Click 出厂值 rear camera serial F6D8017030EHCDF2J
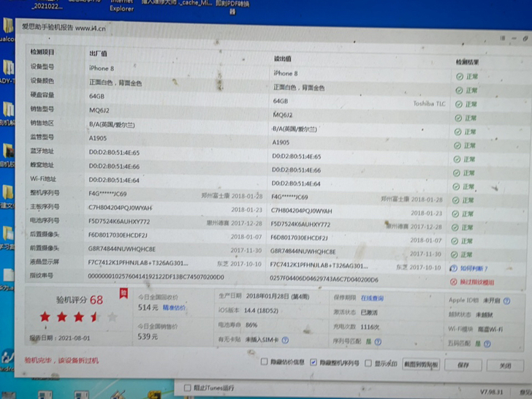 [x=118, y=235]
